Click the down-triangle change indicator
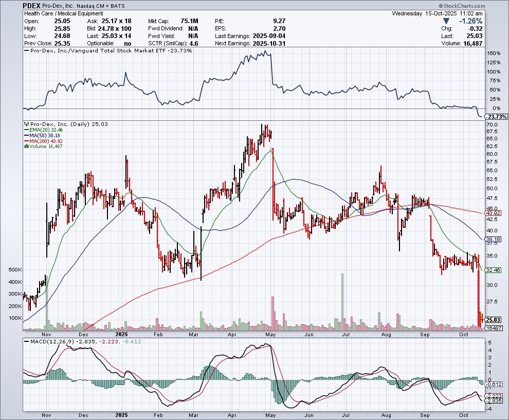 pyautogui.click(x=446, y=21)
